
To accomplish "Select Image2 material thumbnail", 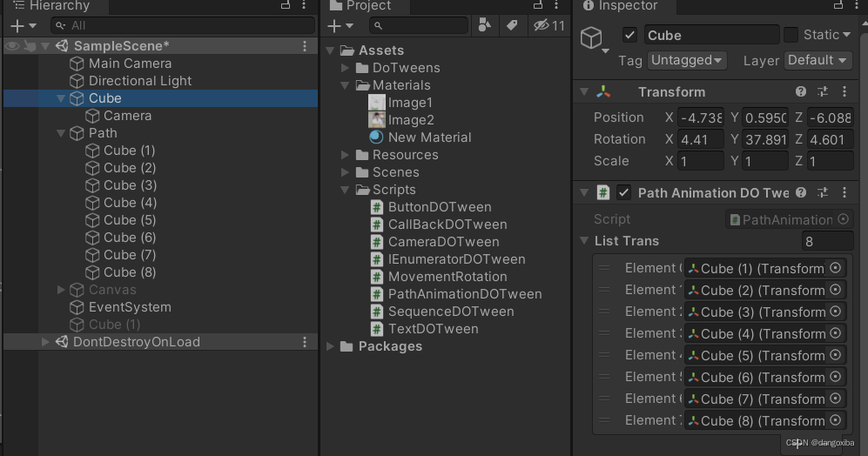I will pos(376,120).
